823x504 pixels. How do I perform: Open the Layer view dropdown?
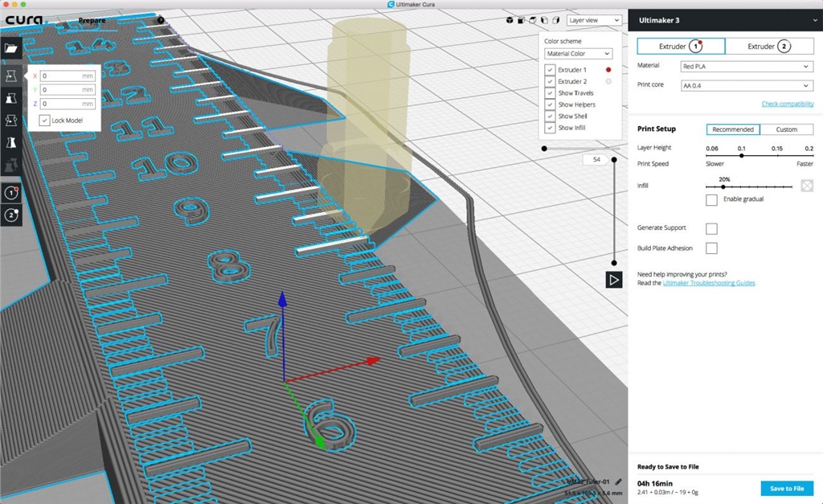point(594,20)
